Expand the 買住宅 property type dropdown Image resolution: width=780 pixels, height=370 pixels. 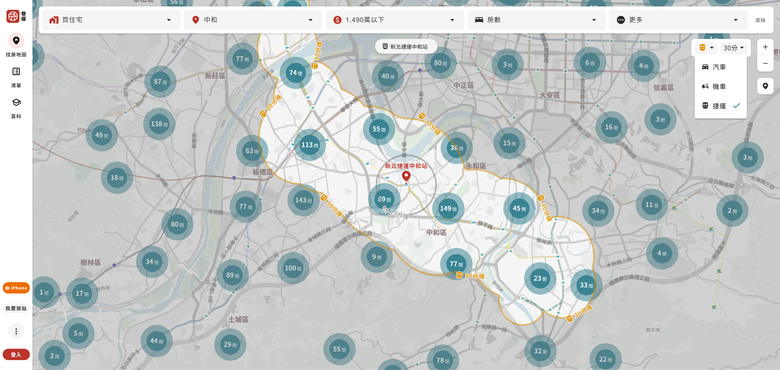[109, 20]
